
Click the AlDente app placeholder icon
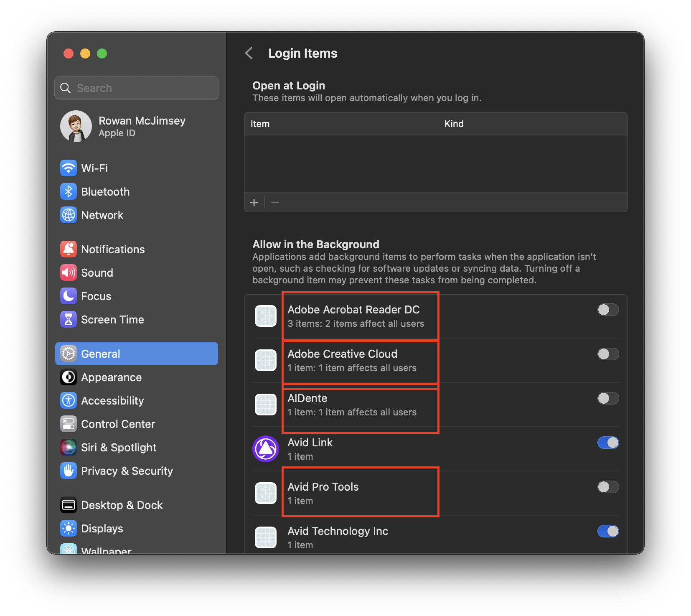click(266, 405)
